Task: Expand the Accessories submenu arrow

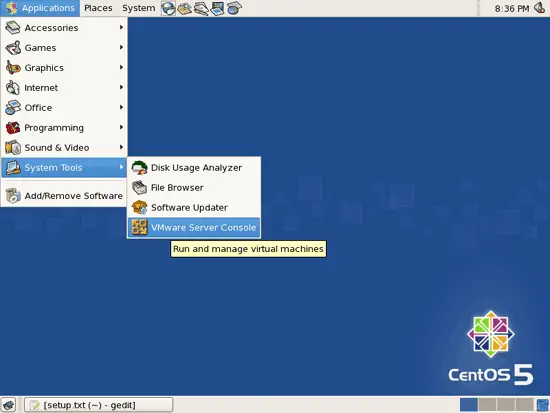Action: (121, 27)
